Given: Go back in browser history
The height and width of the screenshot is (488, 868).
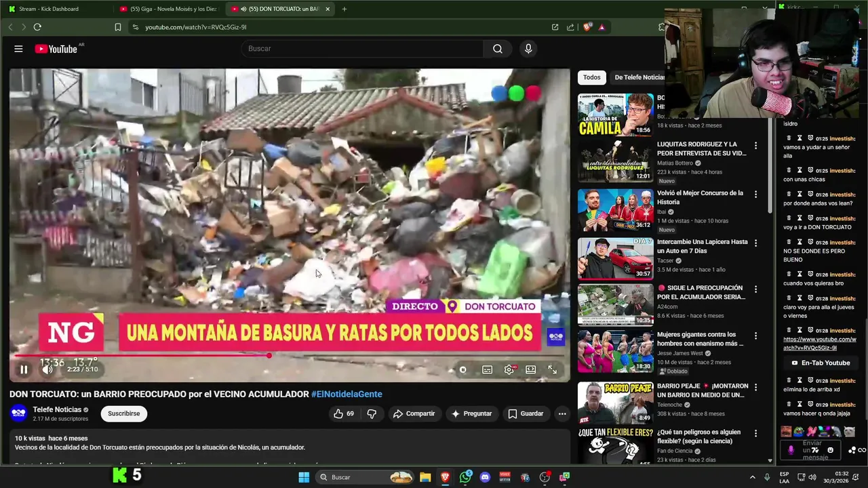Looking at the screenshot, I should click(x=10, y=27).
